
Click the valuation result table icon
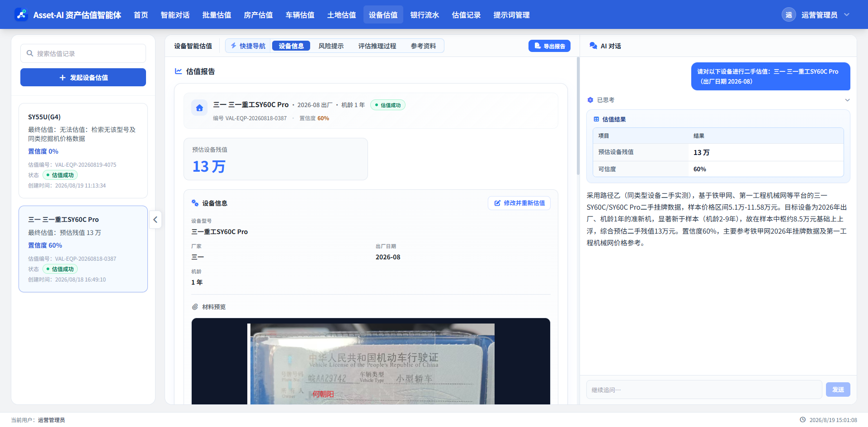pyautogui.click(x=596, y=119)
